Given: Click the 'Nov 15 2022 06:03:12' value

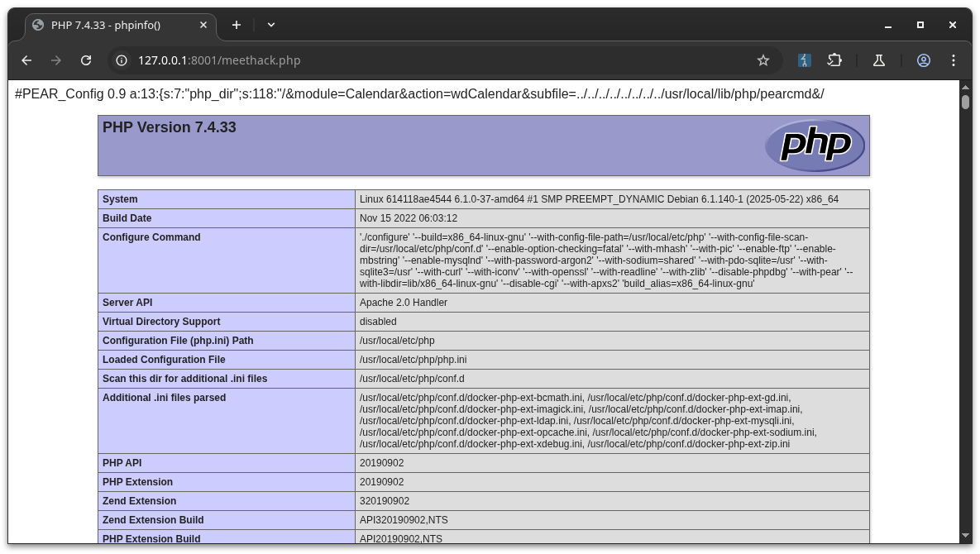Looking at the screenshot, I should (x=408, y=218).
